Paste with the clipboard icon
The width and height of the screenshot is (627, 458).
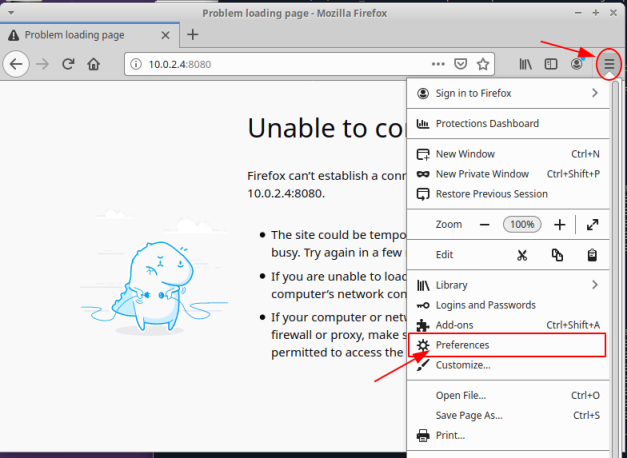(x=592, y=255)
